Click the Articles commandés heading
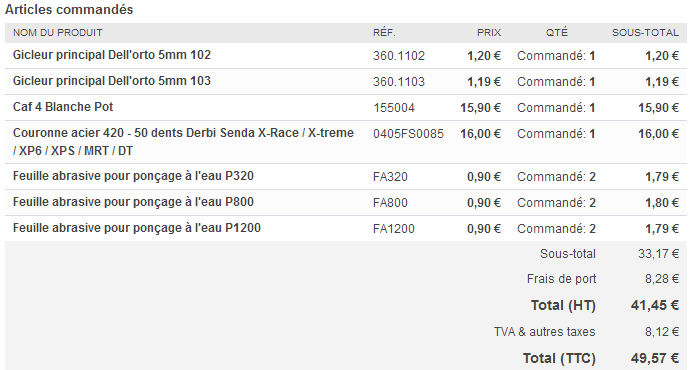Viewport: 700px width, 370px height. pos(69,9)
